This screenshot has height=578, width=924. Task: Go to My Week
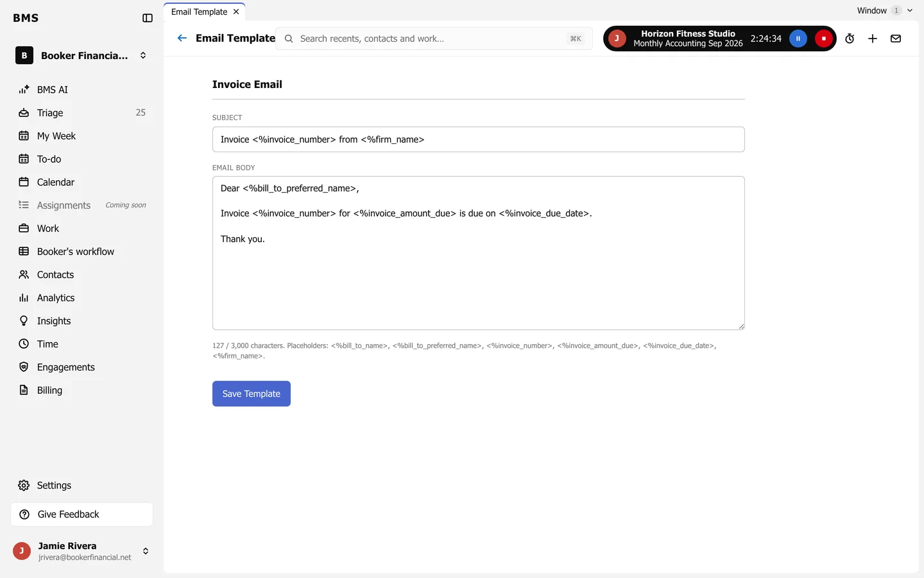[81, 136]
